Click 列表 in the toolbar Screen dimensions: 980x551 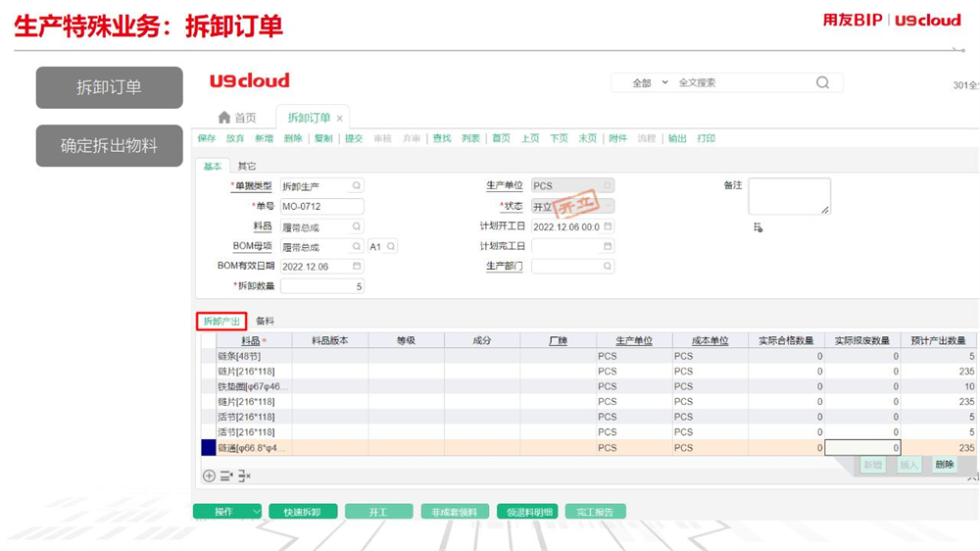[x=470, y=138]
